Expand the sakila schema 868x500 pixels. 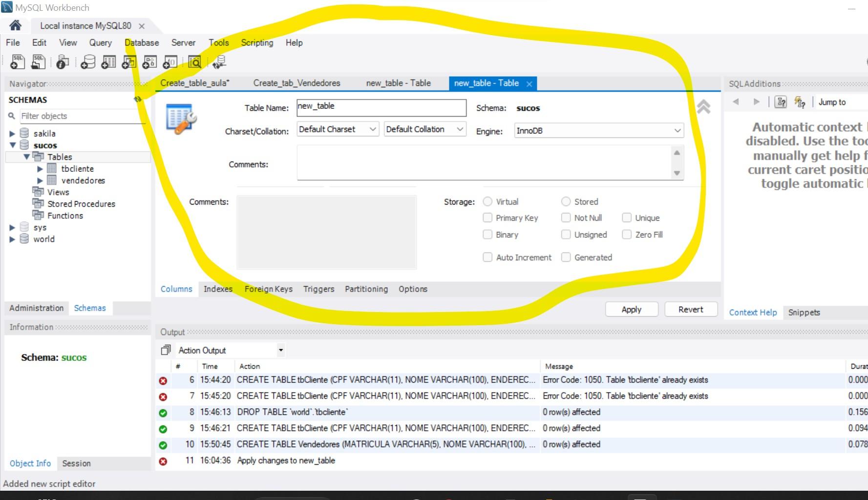pos(12,133)
